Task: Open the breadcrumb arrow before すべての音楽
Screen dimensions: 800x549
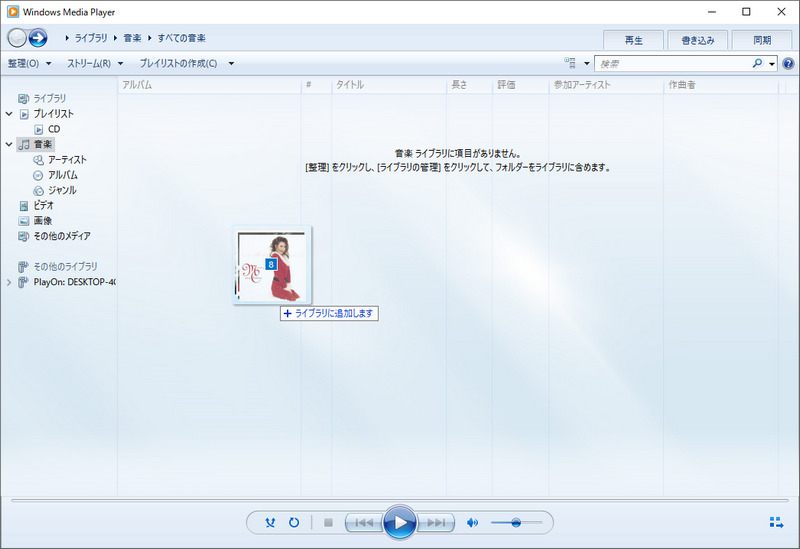Action: [149, 38]
